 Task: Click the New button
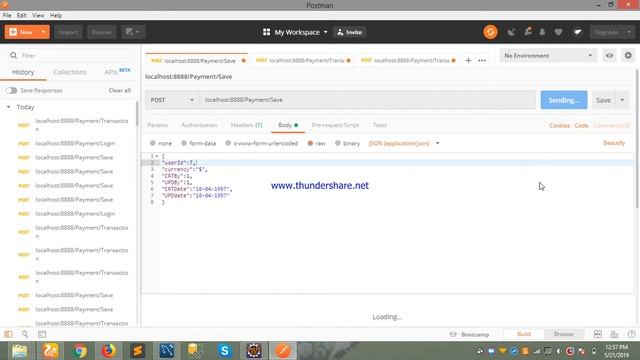click(21, 32)
